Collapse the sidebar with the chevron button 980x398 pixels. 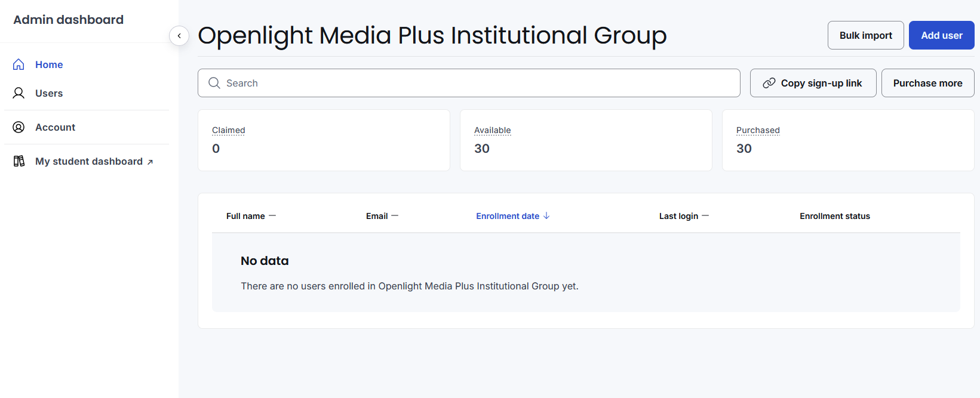[179, 36]
